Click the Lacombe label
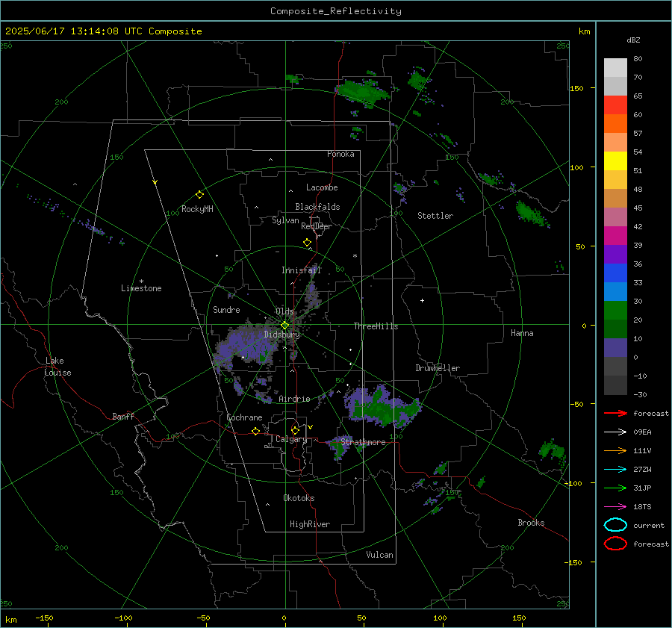 coord(322,187)
